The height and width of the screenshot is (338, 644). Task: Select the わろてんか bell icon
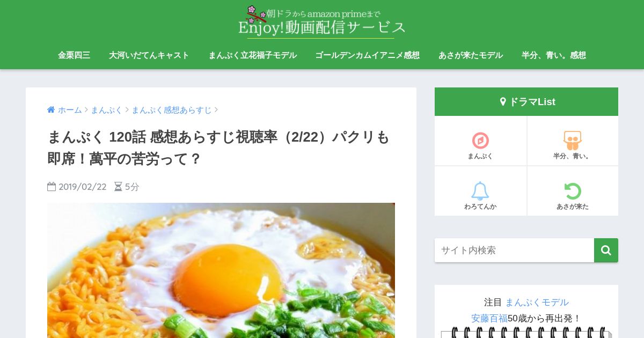point(480,191)
